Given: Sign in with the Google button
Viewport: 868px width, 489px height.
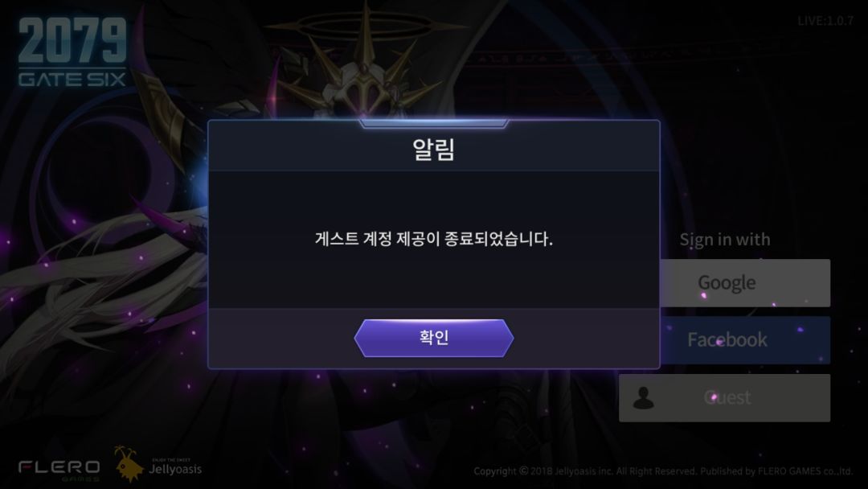Looking at the screenshot, I should coord(745,283).
